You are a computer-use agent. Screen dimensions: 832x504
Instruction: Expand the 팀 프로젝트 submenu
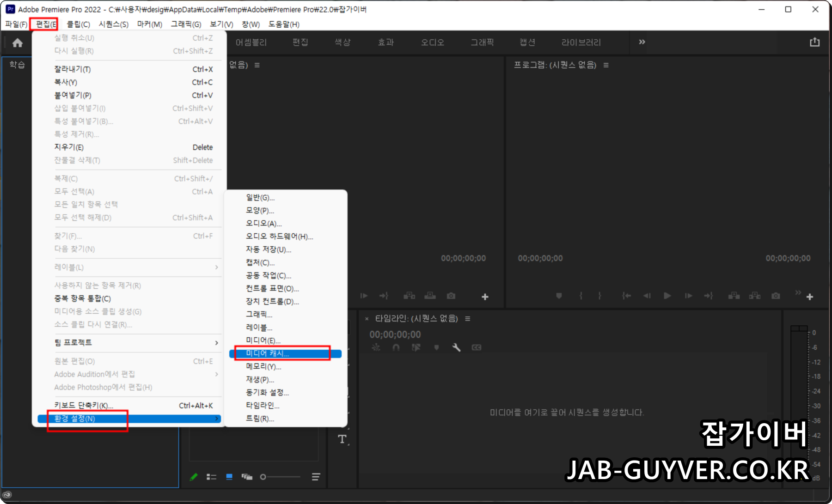pos(128,343)
